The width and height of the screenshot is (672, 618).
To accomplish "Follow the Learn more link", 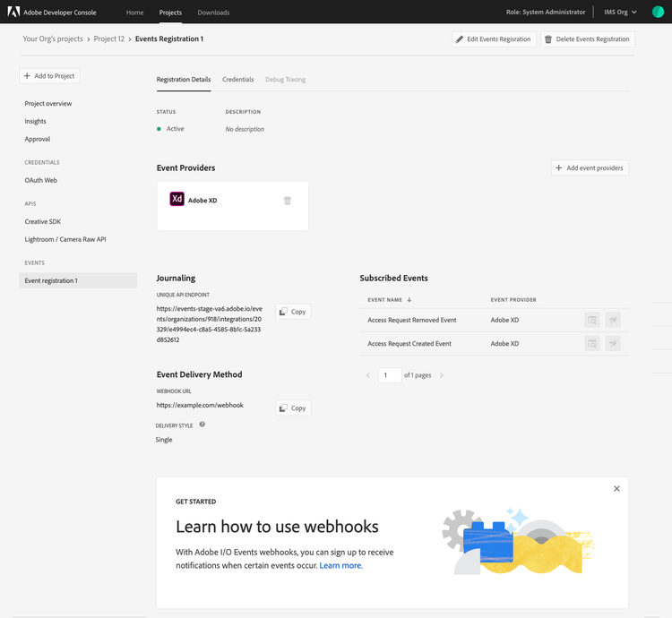I will pyautogui.click(x=341, y=566).
